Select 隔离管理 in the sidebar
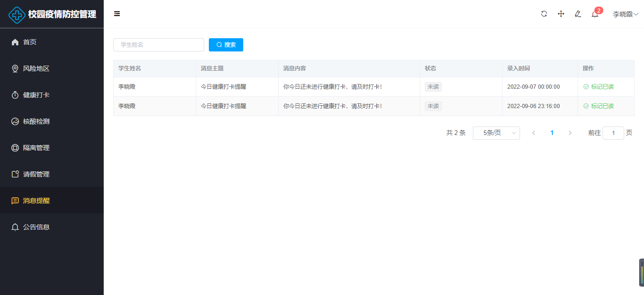 [x=36, y=148]
